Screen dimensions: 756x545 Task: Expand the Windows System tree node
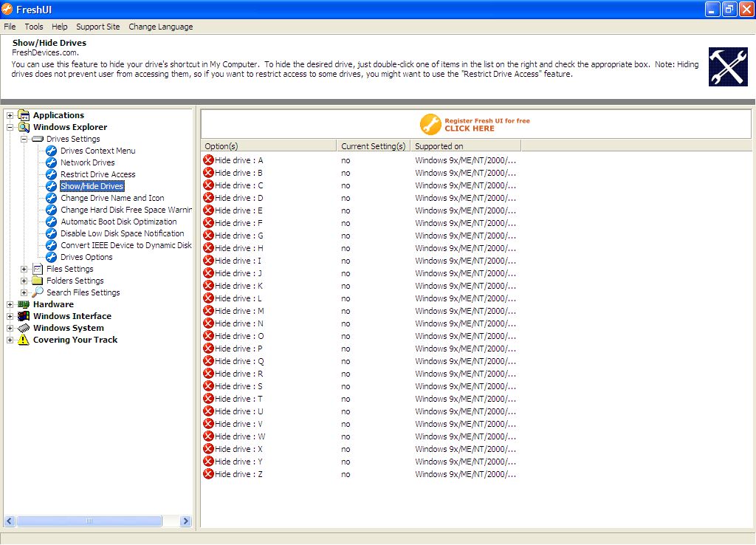coord(10,328)
